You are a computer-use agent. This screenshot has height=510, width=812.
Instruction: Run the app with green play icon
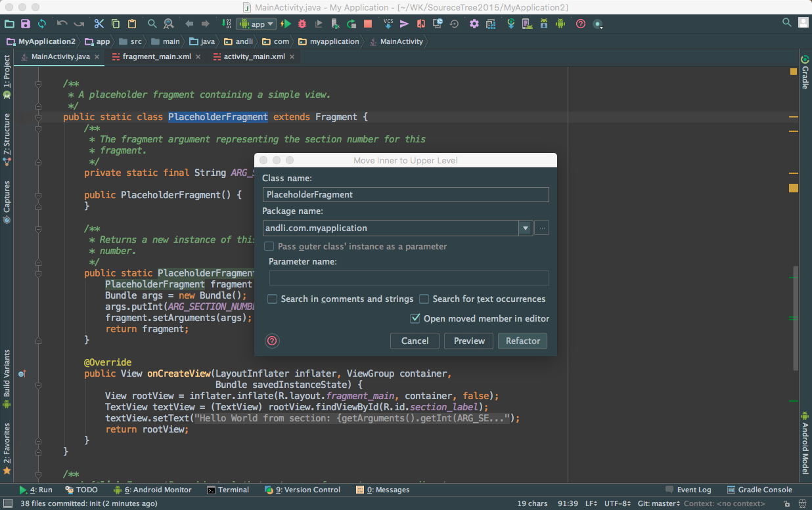click(286, 24)
